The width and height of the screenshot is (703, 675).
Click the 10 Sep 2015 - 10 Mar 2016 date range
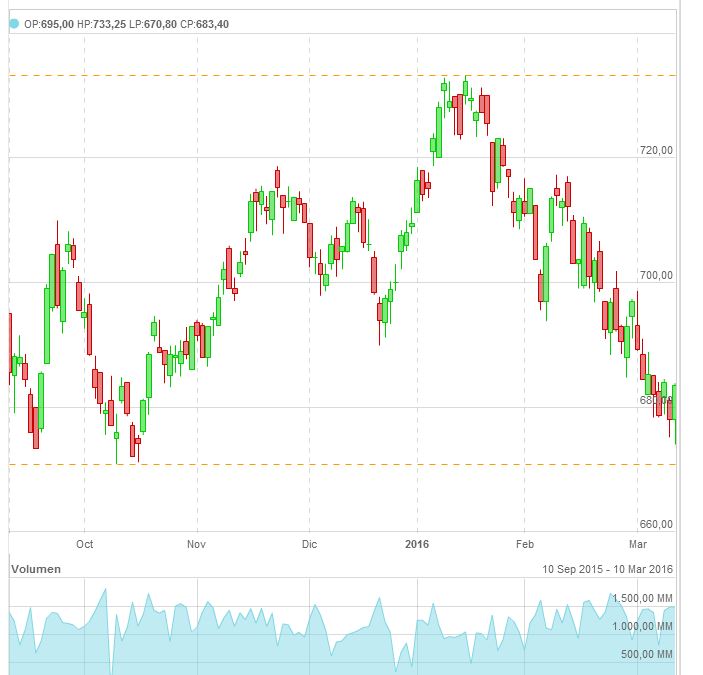pos(608,569)
